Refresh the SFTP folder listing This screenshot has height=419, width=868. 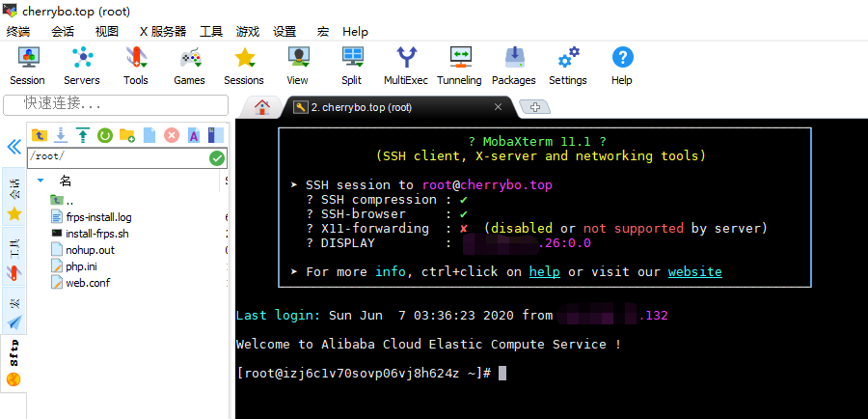[105, 135]
